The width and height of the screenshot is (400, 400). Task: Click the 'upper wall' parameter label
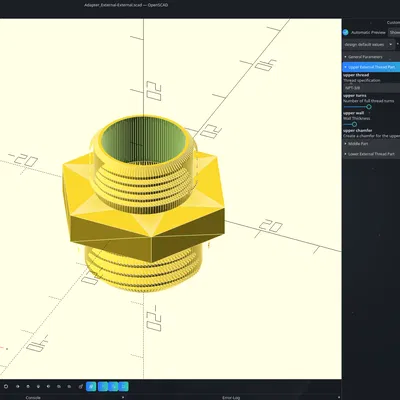click(x=353, y=113)
